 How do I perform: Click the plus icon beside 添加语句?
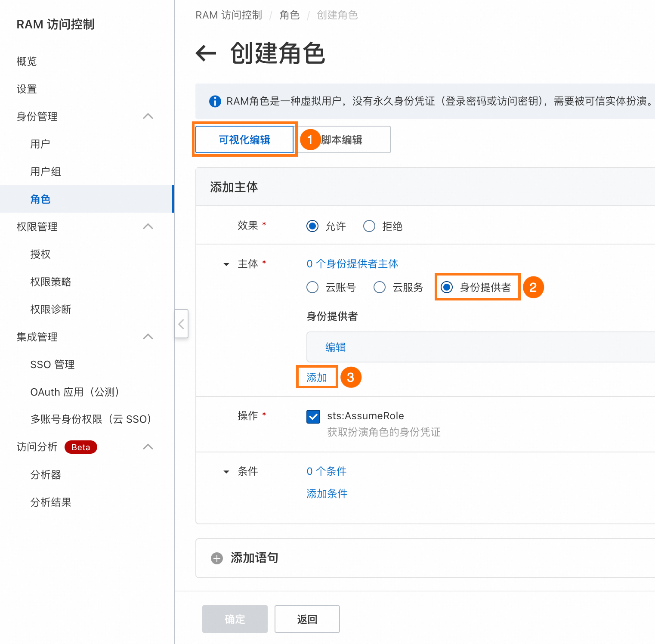(217, 558)
